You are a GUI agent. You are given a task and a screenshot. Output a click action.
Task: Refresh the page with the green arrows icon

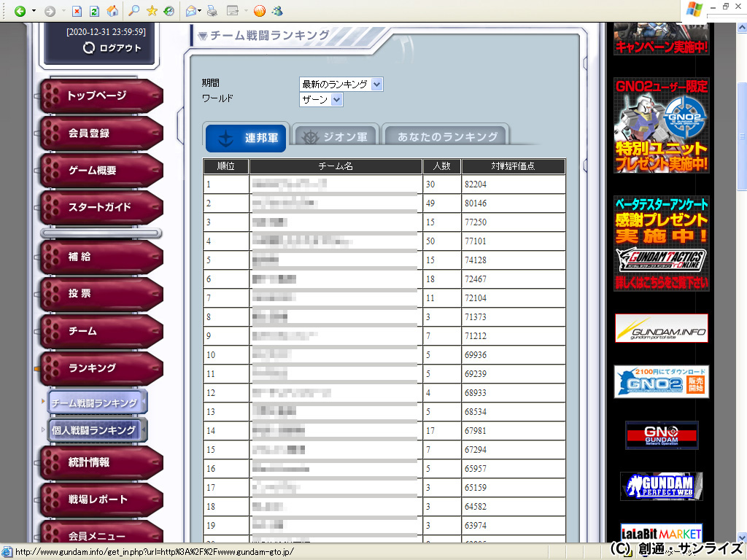(x=94, y=10)
